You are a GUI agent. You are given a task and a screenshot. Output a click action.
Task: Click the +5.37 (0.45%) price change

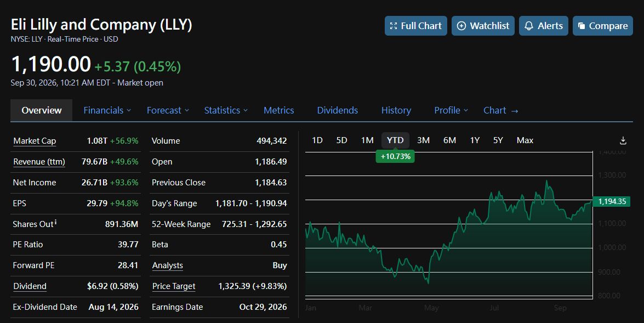138,66
